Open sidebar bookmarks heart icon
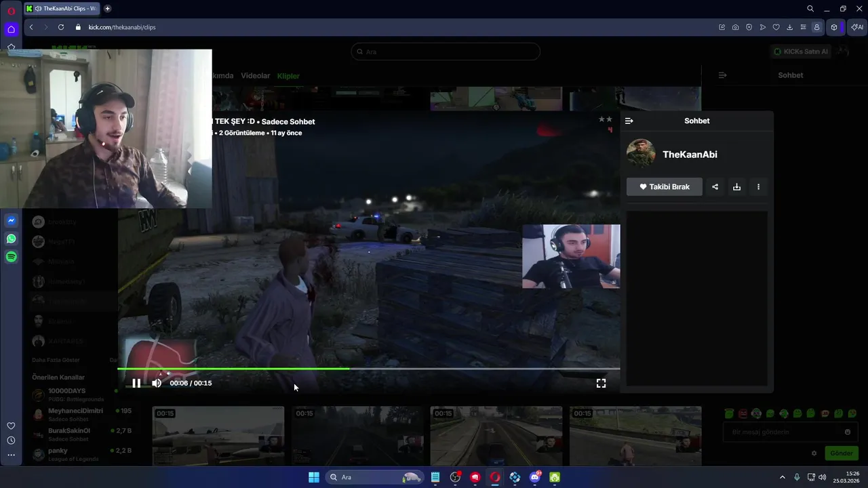 pyautogui.click(x=11, y=426)
